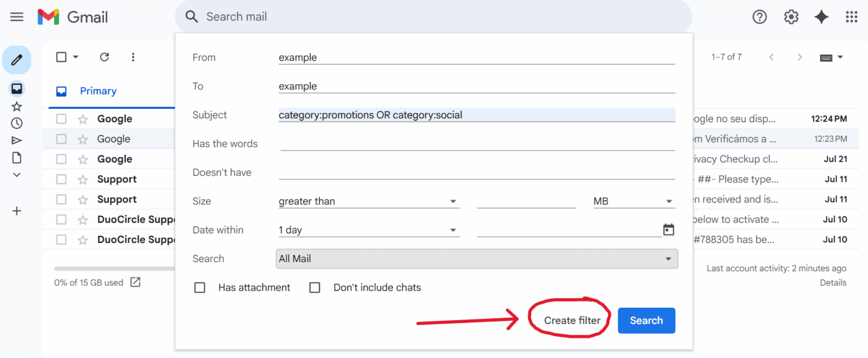View Sent mail using the send icon

tap(17, 140)
